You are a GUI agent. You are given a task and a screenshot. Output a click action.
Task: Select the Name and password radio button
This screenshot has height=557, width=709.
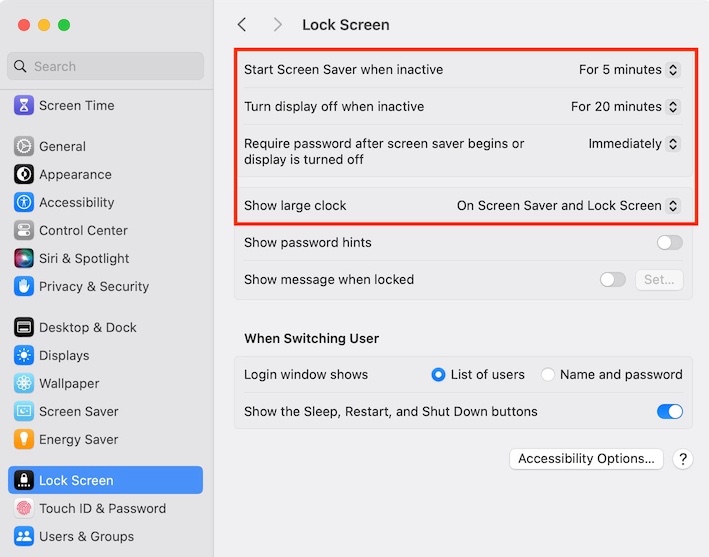(548, 375)
